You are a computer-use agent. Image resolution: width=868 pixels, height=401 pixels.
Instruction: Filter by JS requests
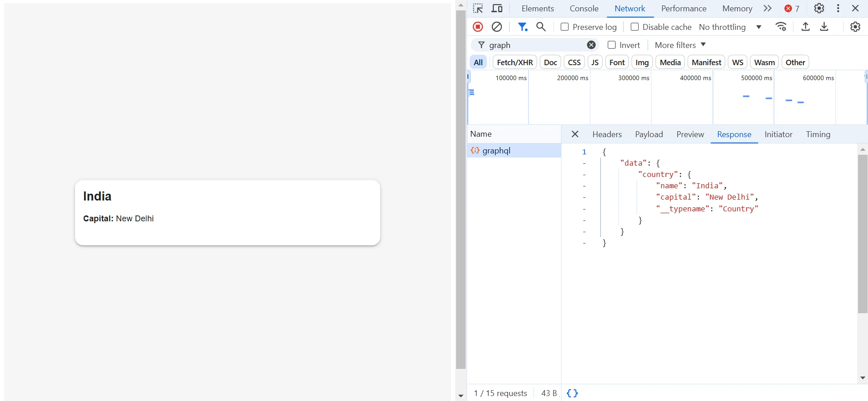click(595, 62)
